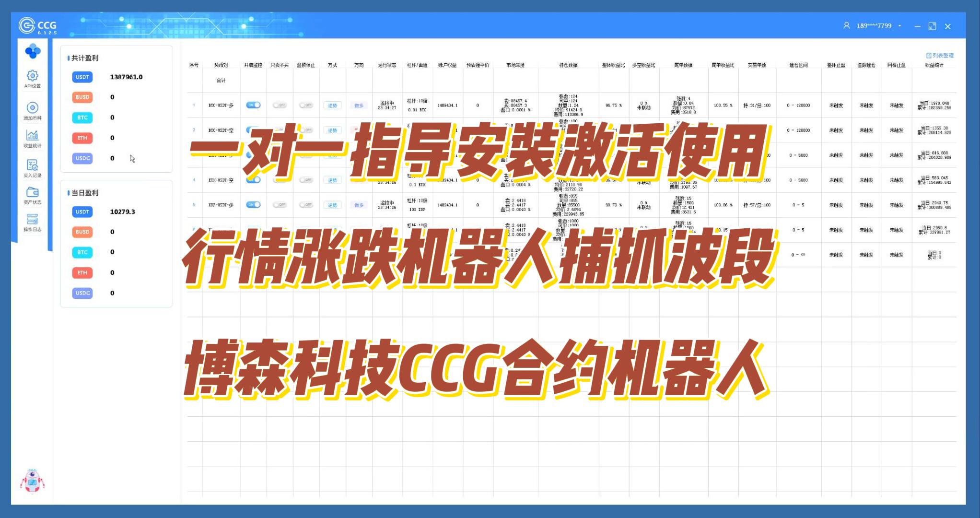Click account name 189****7799
Image resolution: width=980 pixels, height=518 pixels.
click(874, 26)
